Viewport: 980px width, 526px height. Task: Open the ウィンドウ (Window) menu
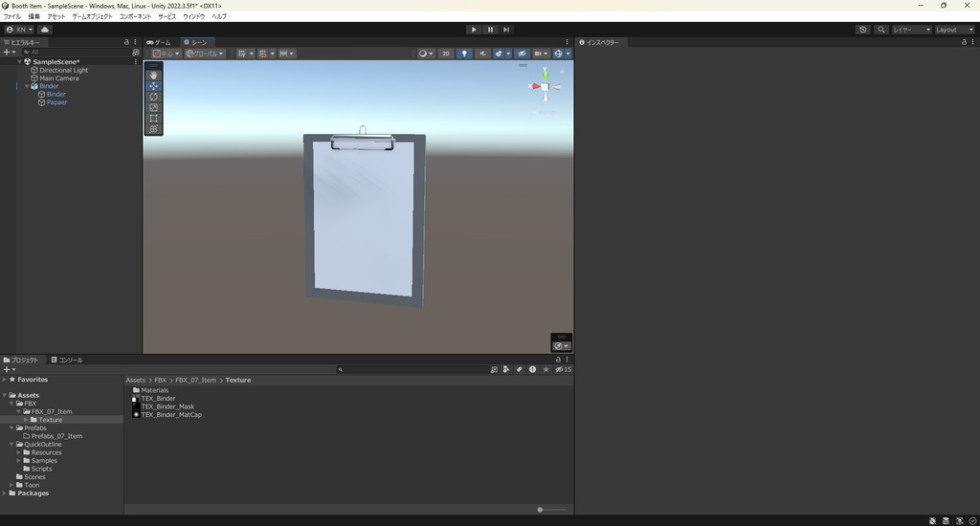coord(193,16)
